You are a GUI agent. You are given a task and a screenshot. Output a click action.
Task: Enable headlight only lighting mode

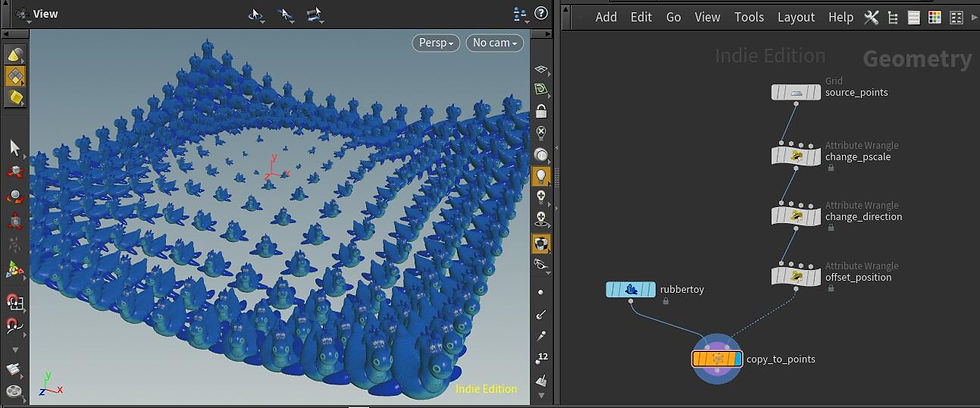541,154
